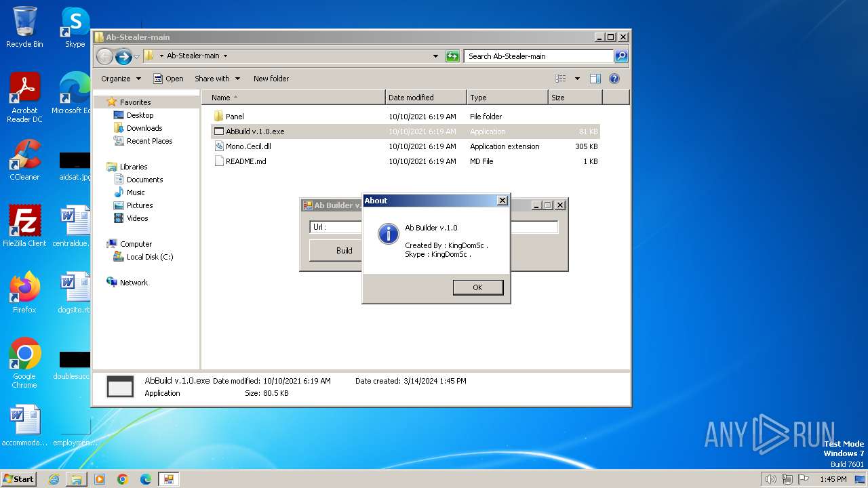Viewport: 868px width, 488px height.
Task: Open Skype desktop shortcut
Action: pos(75,27)
